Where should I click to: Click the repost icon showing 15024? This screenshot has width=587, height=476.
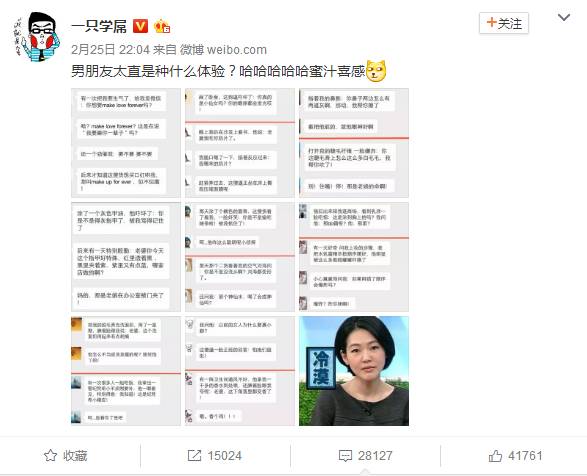pos(194,455)
